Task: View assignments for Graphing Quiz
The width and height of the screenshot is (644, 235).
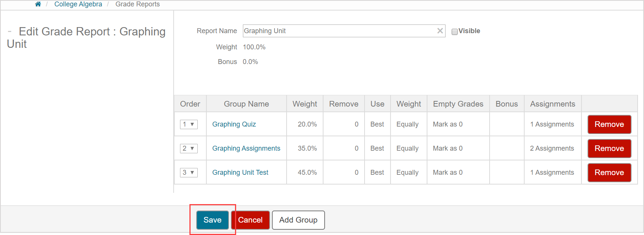Action: point(552,124)
